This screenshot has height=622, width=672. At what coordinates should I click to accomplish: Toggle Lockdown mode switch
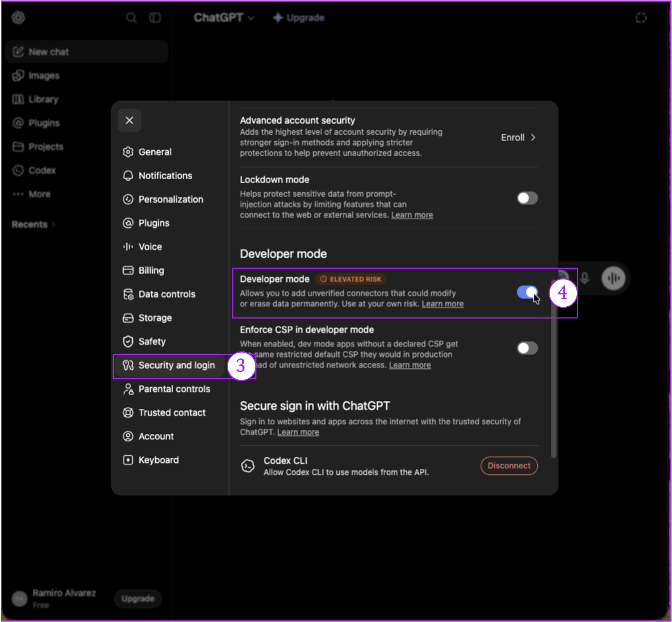pos(527,198)
